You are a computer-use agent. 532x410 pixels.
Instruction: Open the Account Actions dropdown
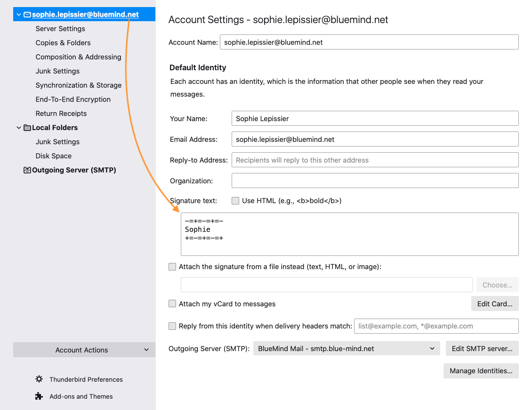pos(84,350)
